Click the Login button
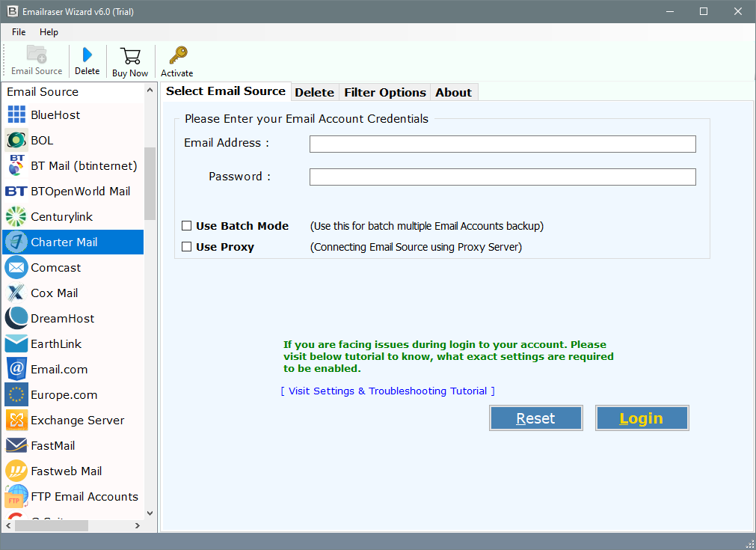 [642, 418]
